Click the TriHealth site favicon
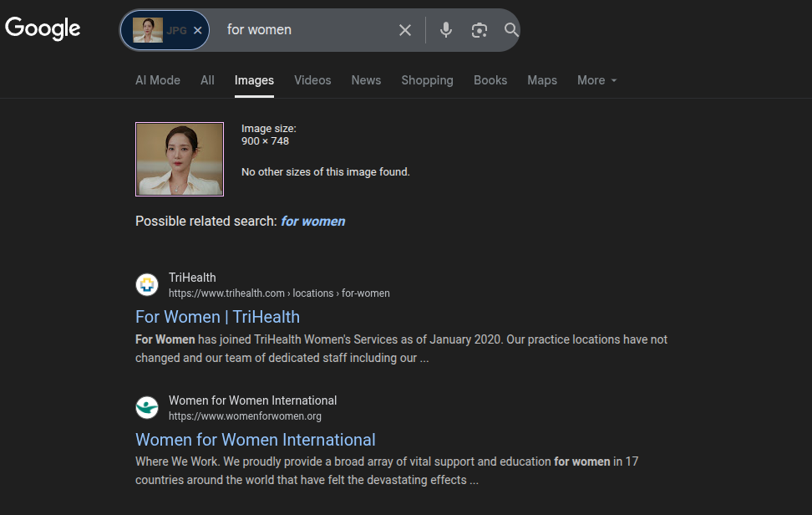Screen dimensions: 812x515 pos(147,285)
